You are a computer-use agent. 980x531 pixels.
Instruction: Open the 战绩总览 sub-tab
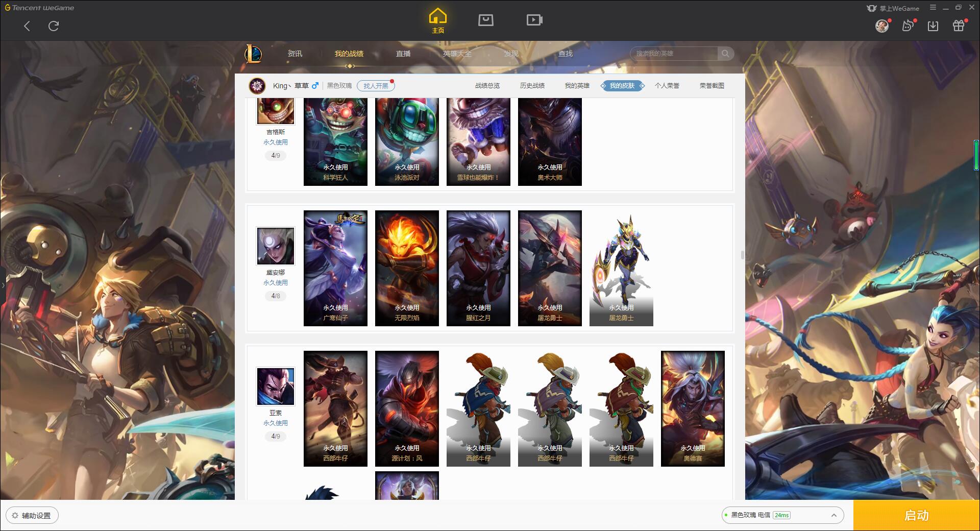coord(487,86)
